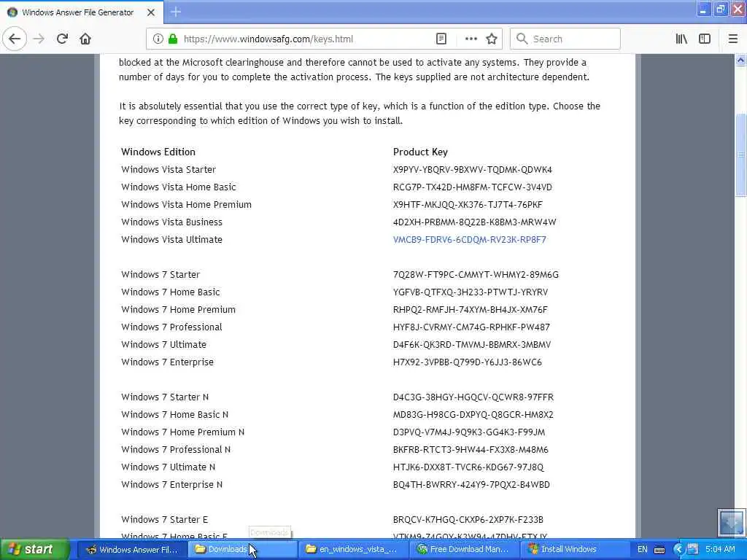
Task: Click the Windows 7 Enterprise N key
Action: coord(472,485)
